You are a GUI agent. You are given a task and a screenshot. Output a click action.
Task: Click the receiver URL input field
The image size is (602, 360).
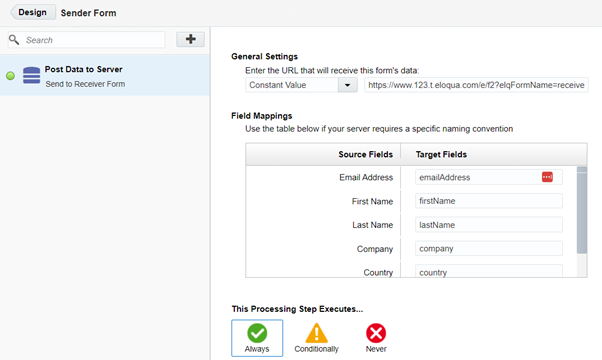[476, 85]
